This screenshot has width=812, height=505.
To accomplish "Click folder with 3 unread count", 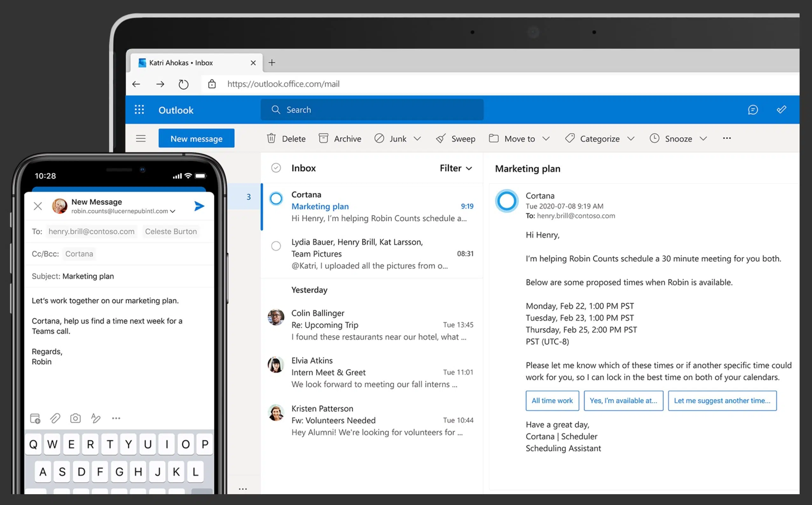I will point(244,197).
